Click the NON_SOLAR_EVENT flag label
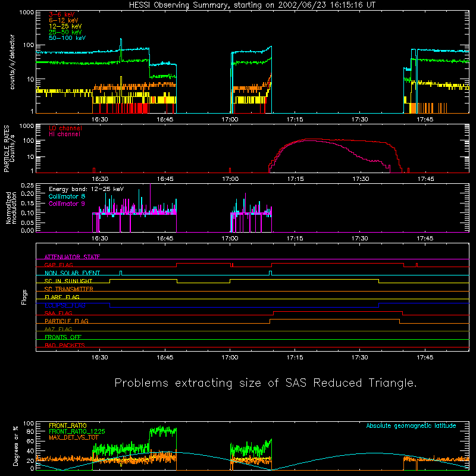Screen dimensions: 476x476 (x=72, y=273)
